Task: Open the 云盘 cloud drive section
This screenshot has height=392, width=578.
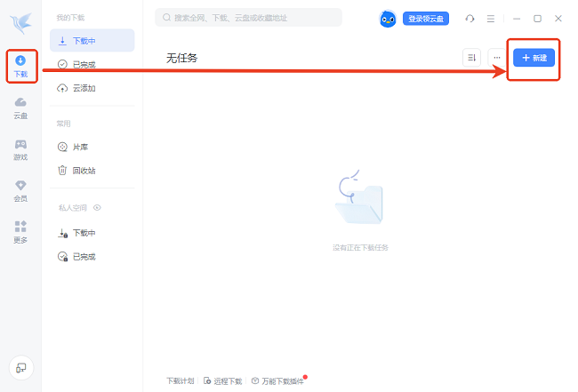Action: tap(20, 108)
